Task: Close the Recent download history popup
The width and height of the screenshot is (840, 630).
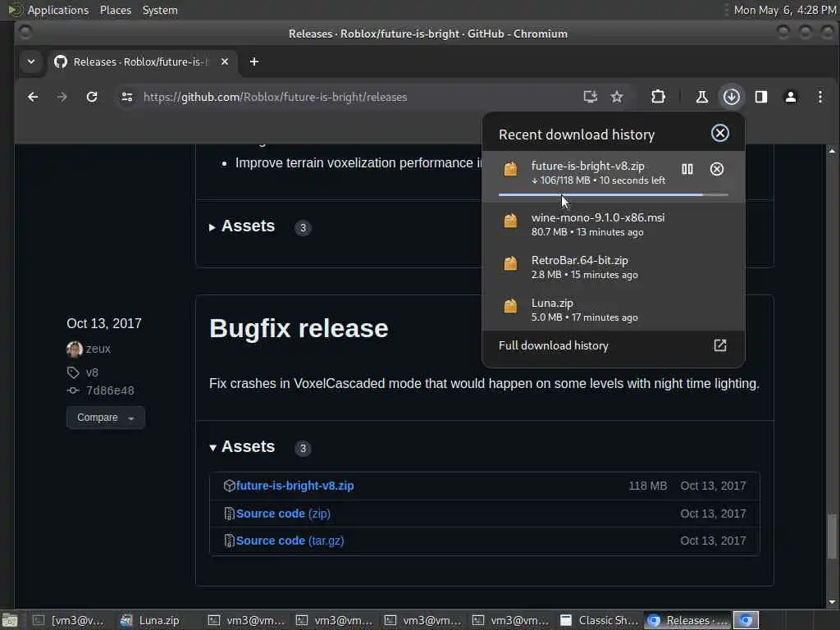Action: pos(719,133)
